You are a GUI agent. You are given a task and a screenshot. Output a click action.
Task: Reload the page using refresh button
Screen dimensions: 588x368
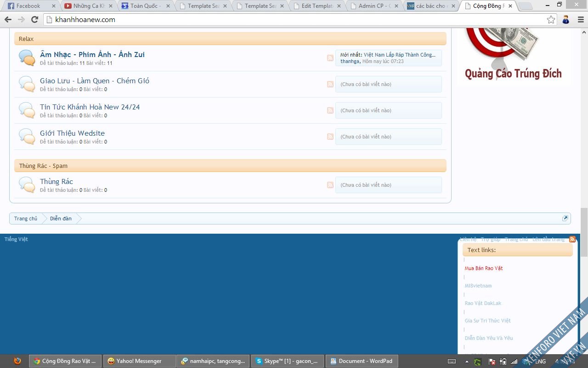(34, 20)
